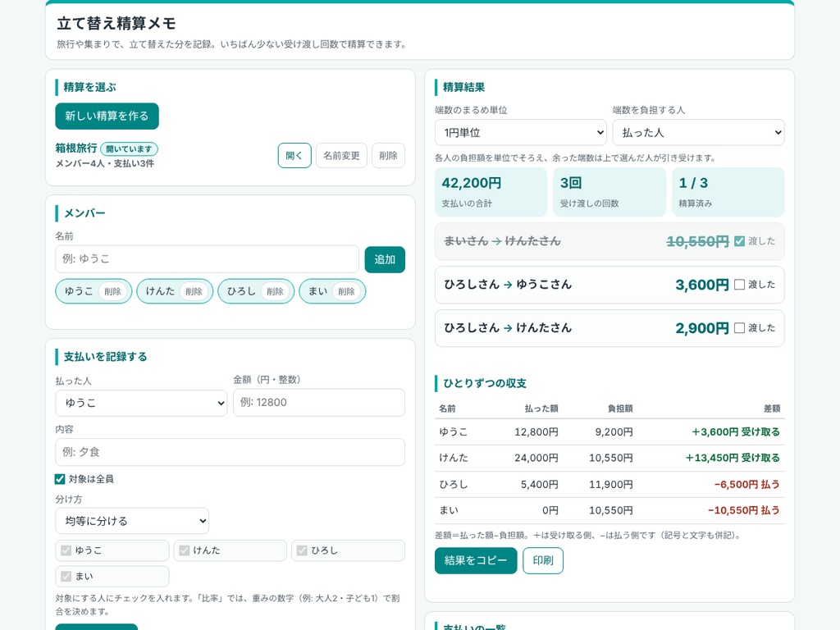Remove member まい via 削除 chip
The height and width of the screenshot is (630, 840).
click(x=346, y=291)
